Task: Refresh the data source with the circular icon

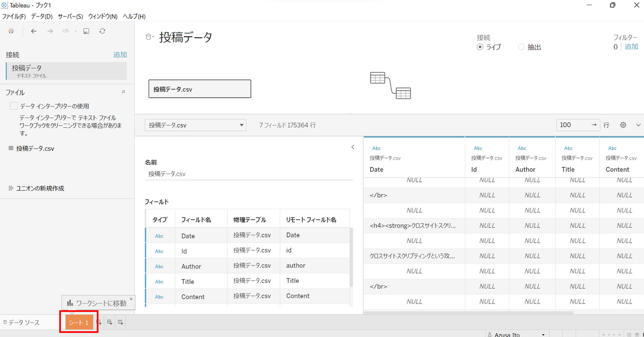Action: [x=102, y=31]
